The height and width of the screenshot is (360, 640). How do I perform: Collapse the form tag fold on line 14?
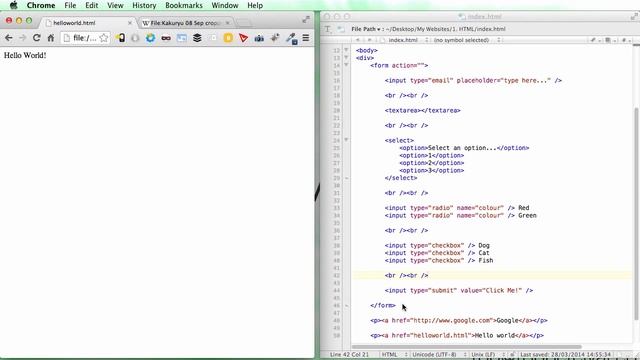click(346, 65)
